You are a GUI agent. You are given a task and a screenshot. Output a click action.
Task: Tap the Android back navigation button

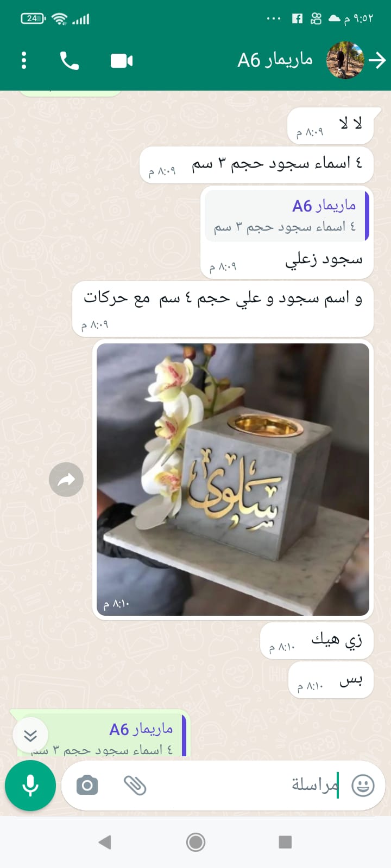(105, 842)
